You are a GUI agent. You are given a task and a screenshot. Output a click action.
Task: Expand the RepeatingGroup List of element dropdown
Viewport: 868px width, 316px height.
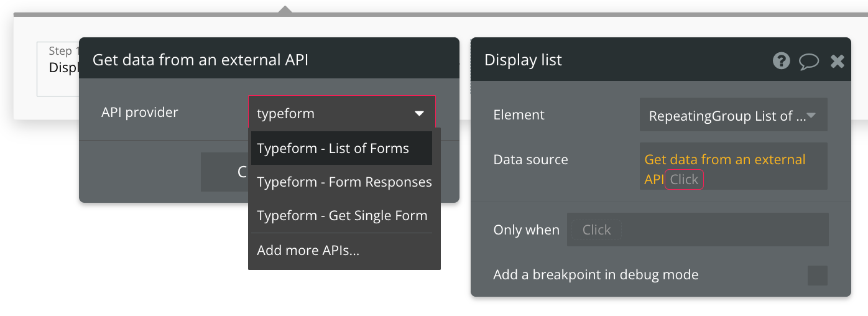click(x=733, y=115)
